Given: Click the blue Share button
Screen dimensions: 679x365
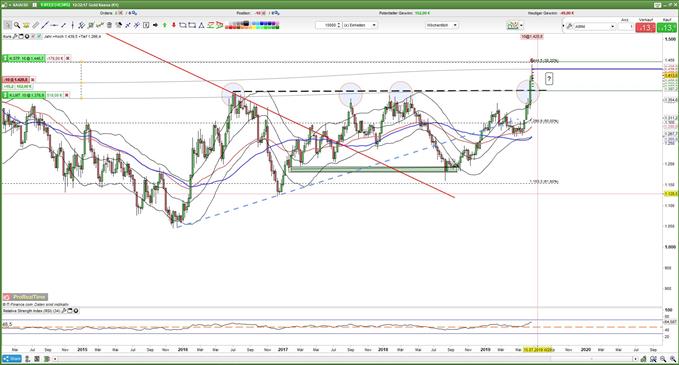Looking at the screenshot, I should 12,359.
